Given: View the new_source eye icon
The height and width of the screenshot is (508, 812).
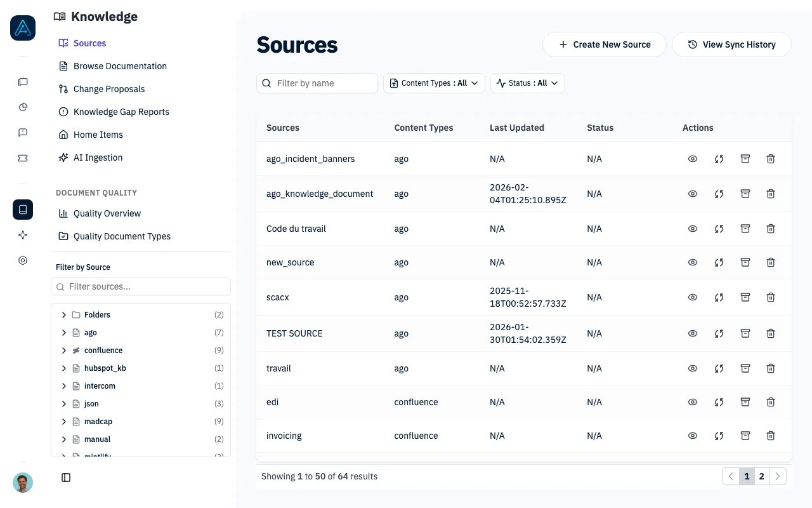Looking at the screenshot, I should pyautogui.click(x=693, y=262).
